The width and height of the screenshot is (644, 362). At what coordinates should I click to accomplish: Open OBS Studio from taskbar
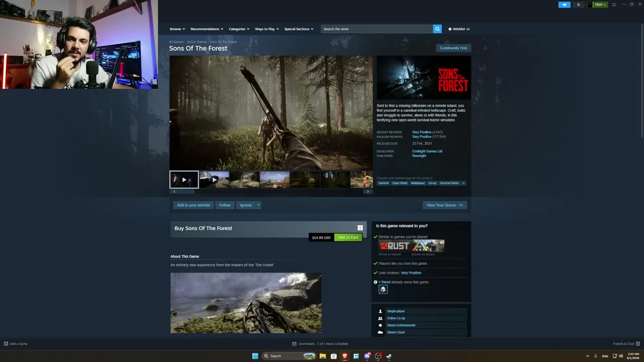click(x=378, y=356)
